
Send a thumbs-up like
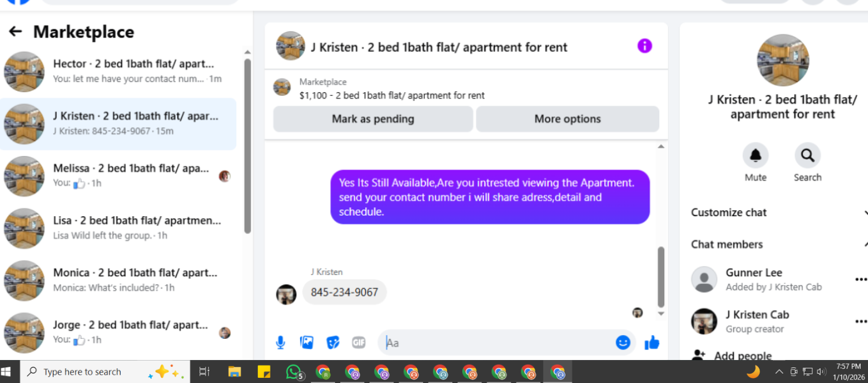pyautogui.click(x=652, y=343)
